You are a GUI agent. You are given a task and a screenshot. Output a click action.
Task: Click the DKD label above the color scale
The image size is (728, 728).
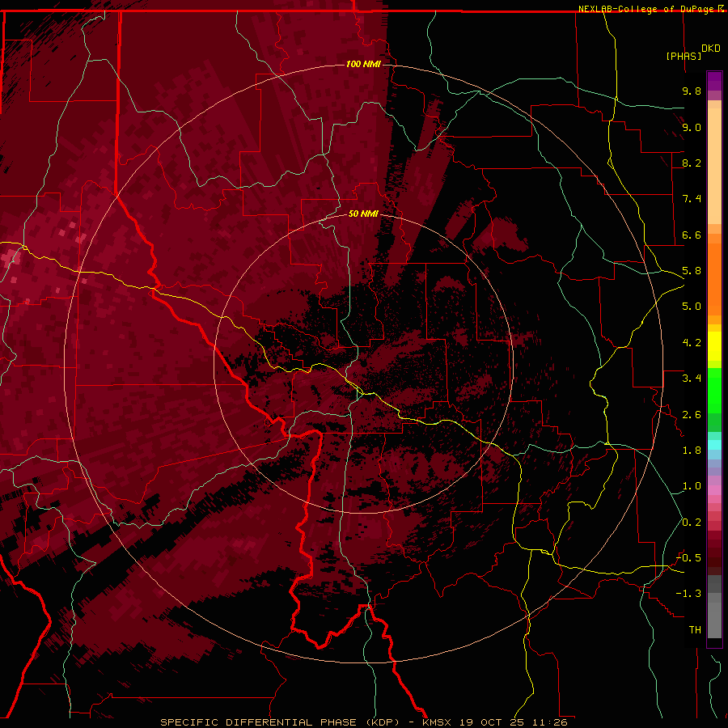click(x=711, y=49)
